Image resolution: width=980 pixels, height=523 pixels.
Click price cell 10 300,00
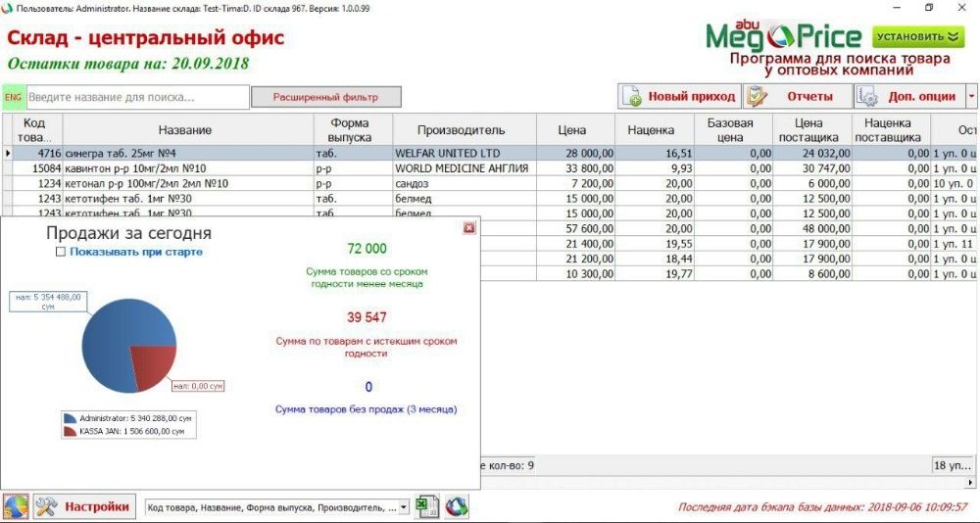[x=575, y=273]
